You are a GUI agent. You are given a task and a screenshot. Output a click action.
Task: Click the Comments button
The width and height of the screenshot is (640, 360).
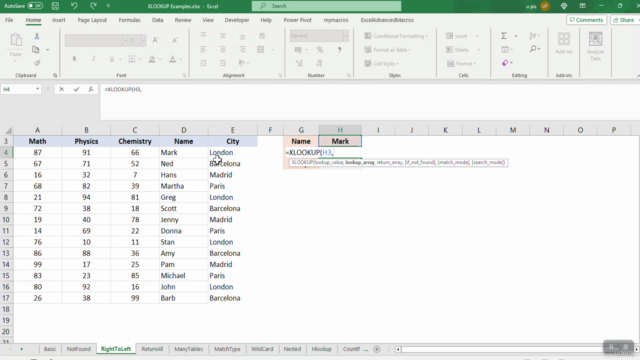[587, 20]
